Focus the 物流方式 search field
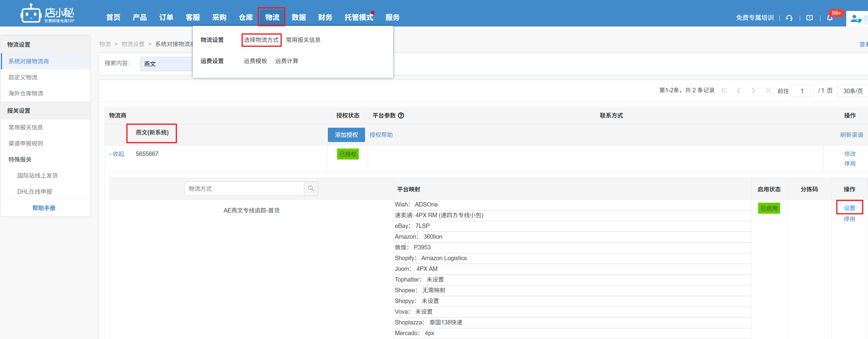 coord(244,188)
